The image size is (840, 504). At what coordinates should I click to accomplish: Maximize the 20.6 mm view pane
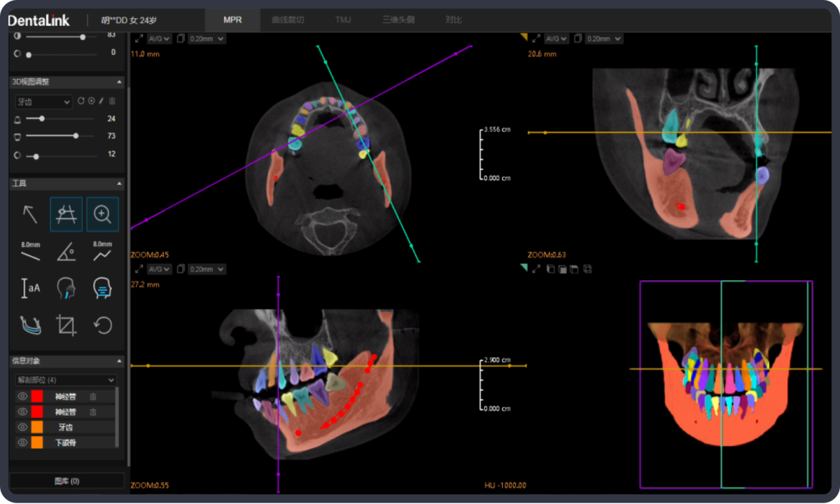coord(535,38)
